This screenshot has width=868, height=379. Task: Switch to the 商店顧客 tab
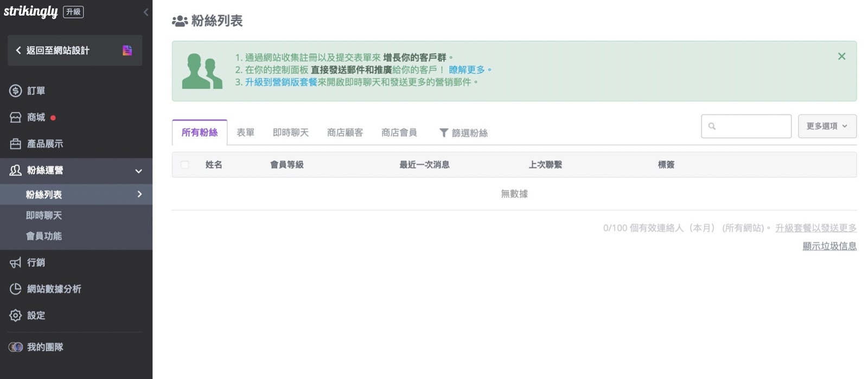pos(344,133)
